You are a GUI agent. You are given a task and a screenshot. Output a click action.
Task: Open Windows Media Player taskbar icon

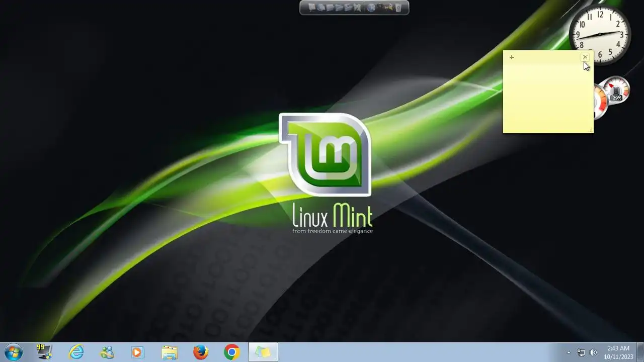coord(137,352)
